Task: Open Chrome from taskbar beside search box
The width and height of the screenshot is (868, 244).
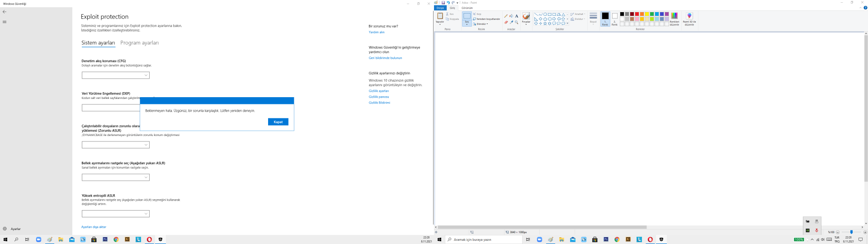Action: (617, 239)
